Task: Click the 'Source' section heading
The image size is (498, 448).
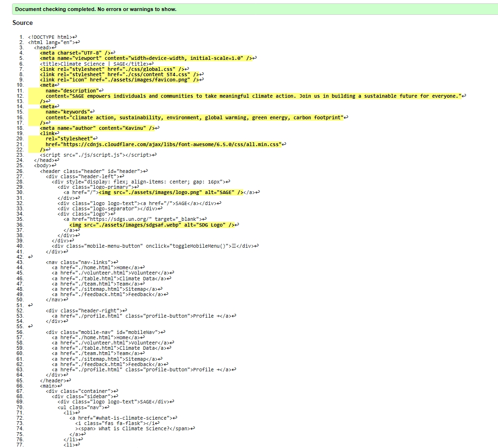Action: [22, 23]
